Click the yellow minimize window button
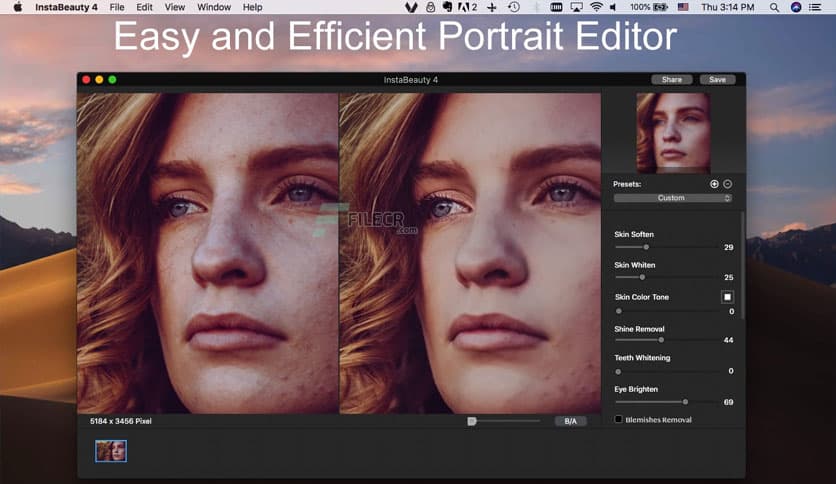Screen dimensions: 836x484 [99, 79]
